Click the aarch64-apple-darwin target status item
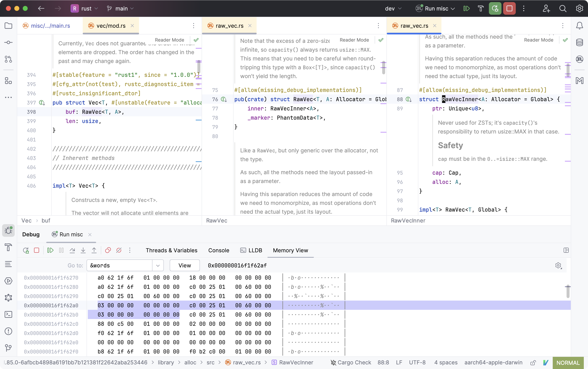 (x=493, y=363)
